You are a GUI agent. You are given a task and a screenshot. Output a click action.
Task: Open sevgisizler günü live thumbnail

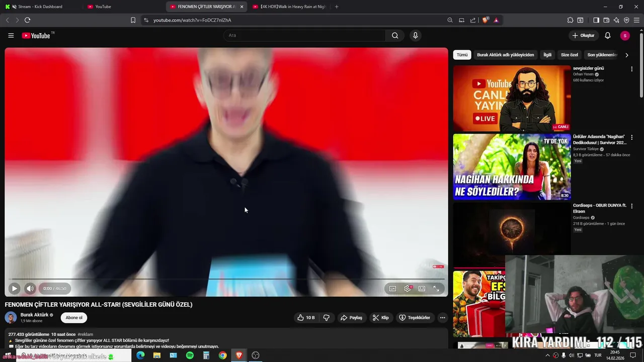click(x=512, y=99)
